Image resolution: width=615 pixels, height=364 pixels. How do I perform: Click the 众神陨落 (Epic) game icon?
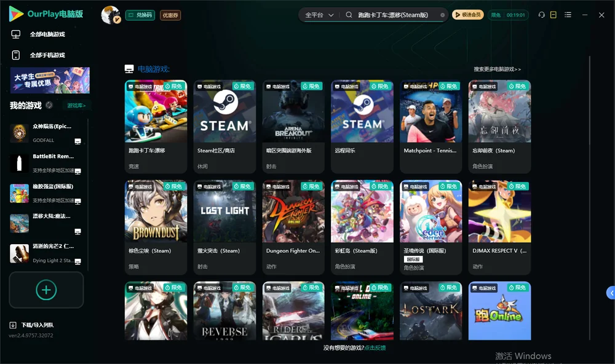tap(19, 133)
